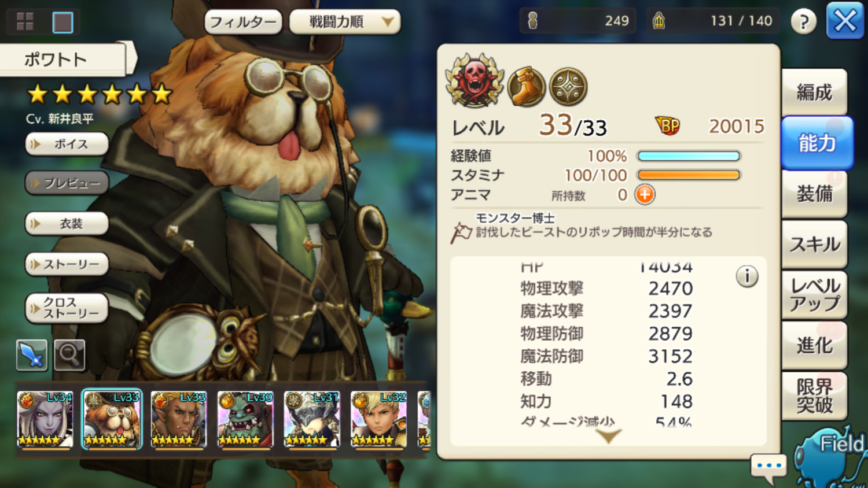Tap the red skull emblem icon
The height and width of the screenshot is (488, 868).
(x=475, y=81)
